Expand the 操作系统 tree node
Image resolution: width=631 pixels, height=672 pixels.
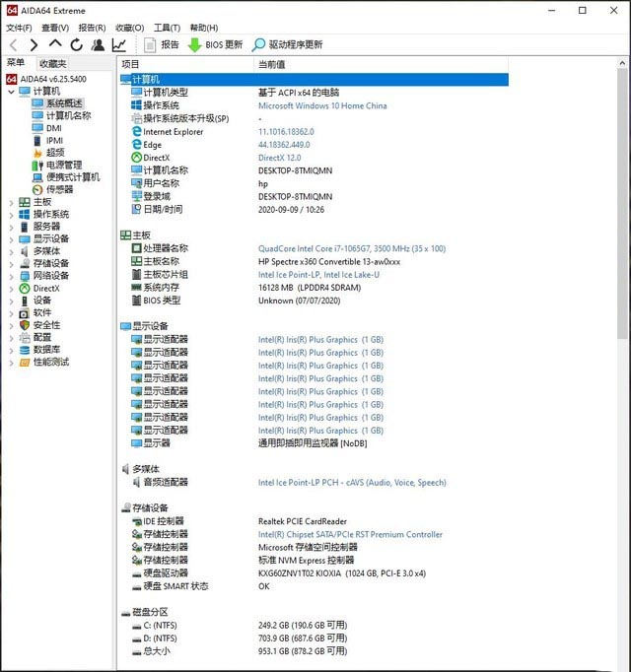click(12, 215)
